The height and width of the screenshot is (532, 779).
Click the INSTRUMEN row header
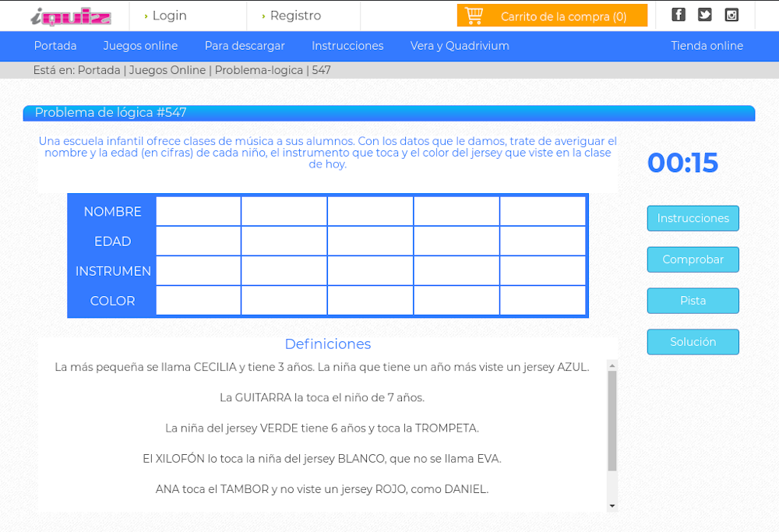pyautogui.click(x=113, y=271)
